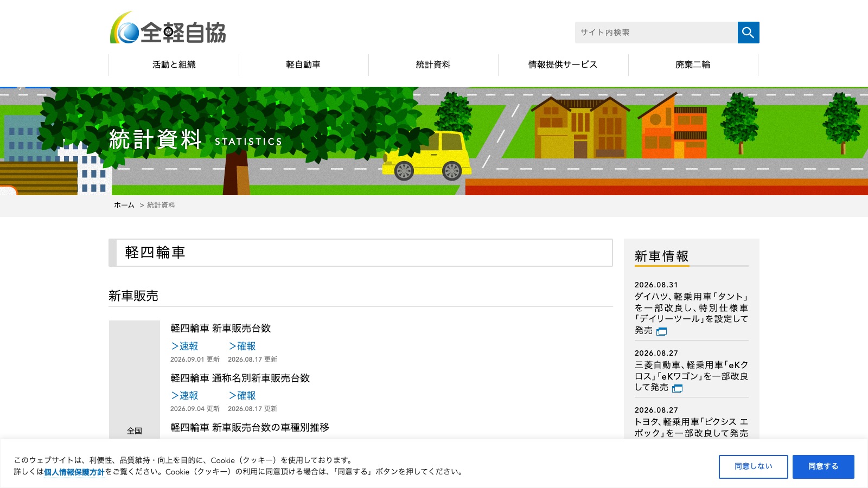Click the 全軽自協 logo

click(x=168, y=28)
